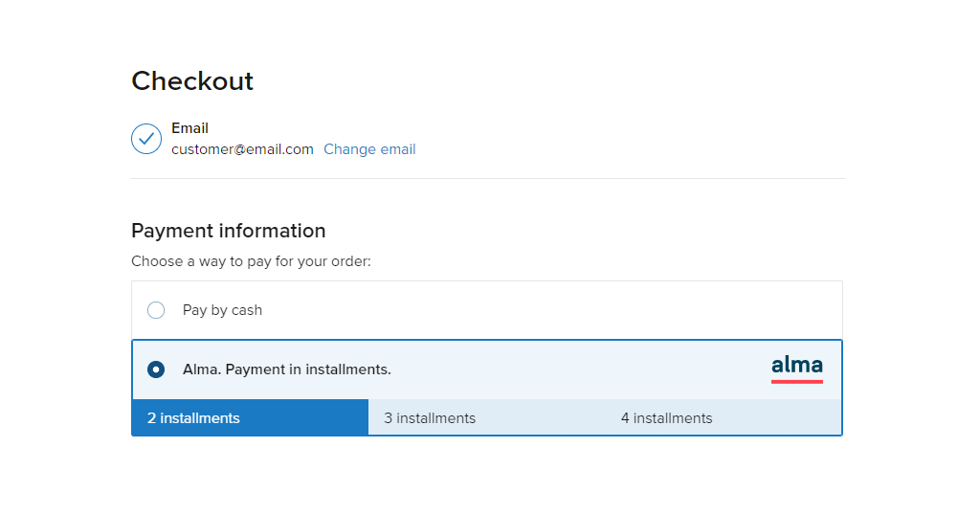Click the Checkout page heading

[x=192, y=80]
